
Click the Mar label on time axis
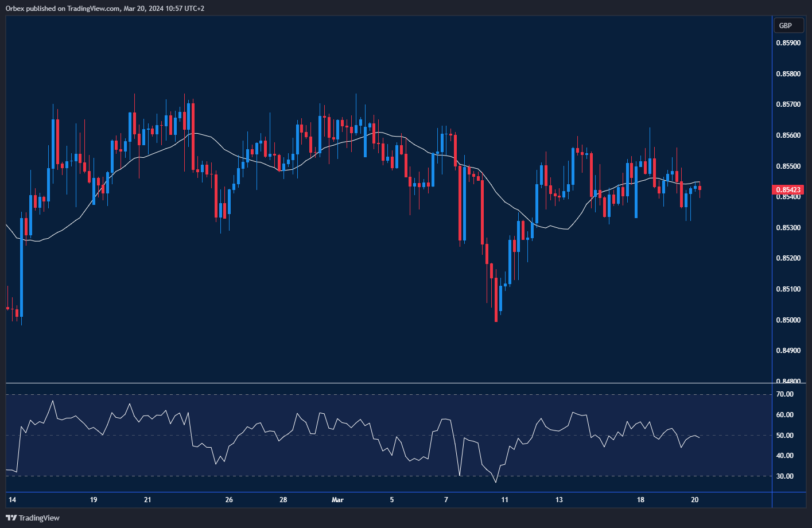(337, 500)
